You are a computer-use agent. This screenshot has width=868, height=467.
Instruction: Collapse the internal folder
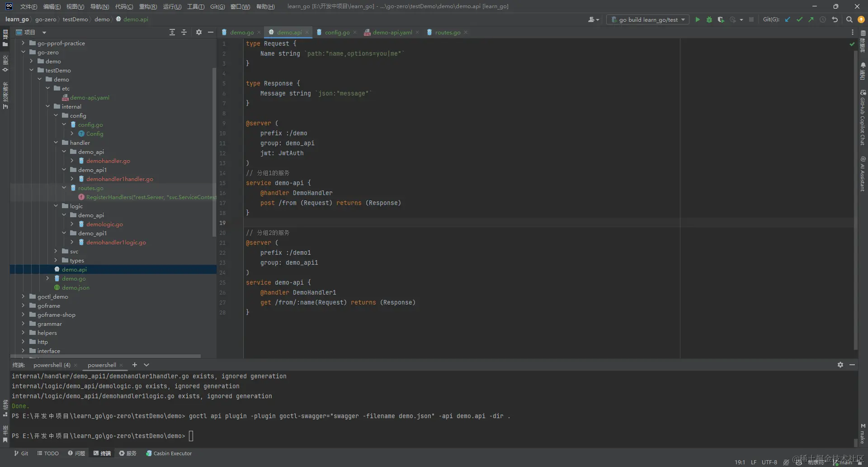pyautogui.click(x=47, y=106)
